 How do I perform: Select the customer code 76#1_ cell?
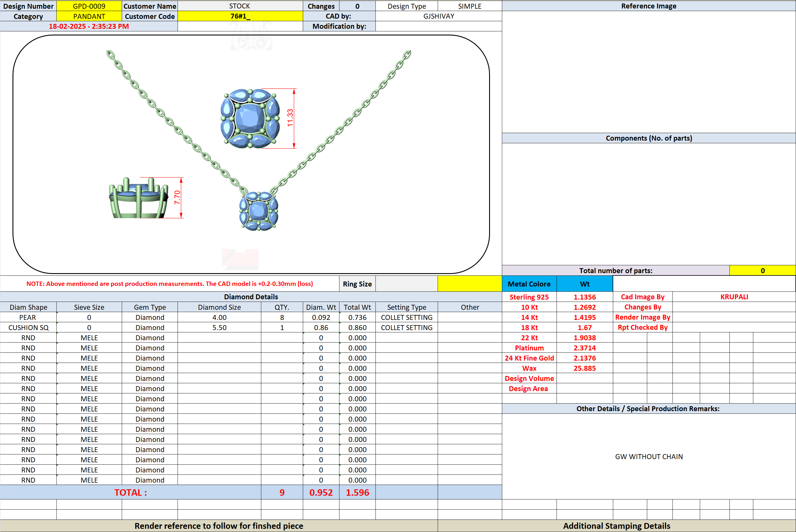coord(240,16)
